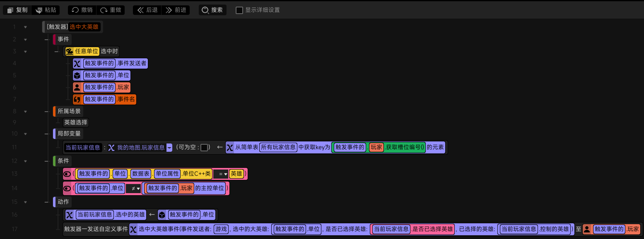Select the 英雄选择 scene item

click(76, 122)
